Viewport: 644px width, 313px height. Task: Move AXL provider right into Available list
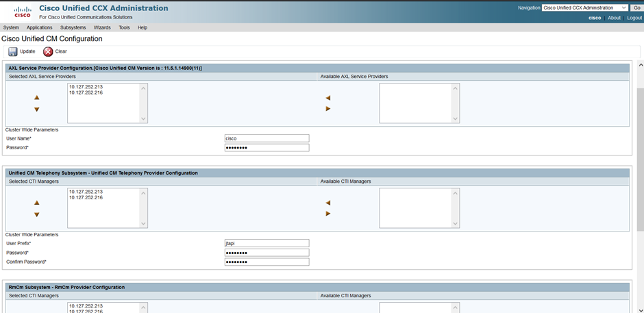coord(327,109)
